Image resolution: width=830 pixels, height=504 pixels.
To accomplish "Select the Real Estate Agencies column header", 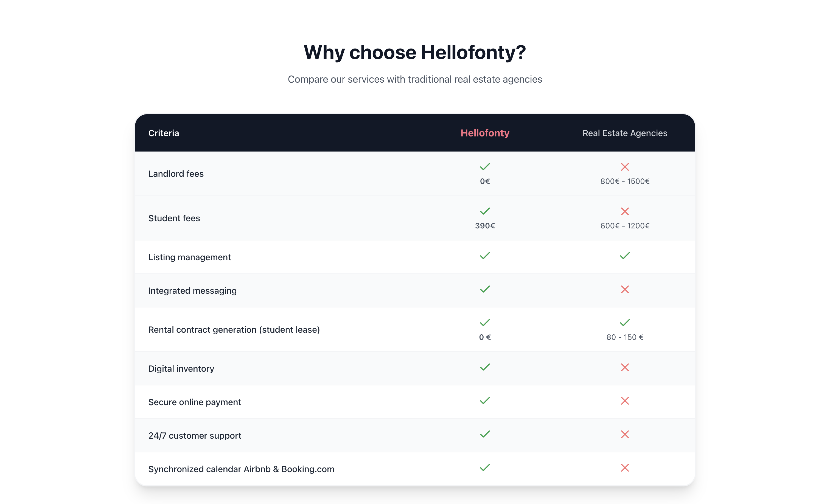I will point(625,133).
